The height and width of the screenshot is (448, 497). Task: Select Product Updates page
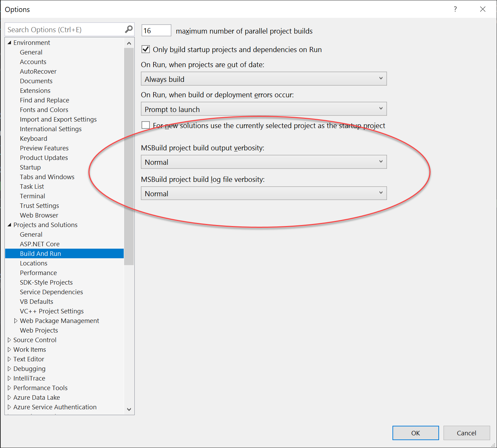coord(44,158)
